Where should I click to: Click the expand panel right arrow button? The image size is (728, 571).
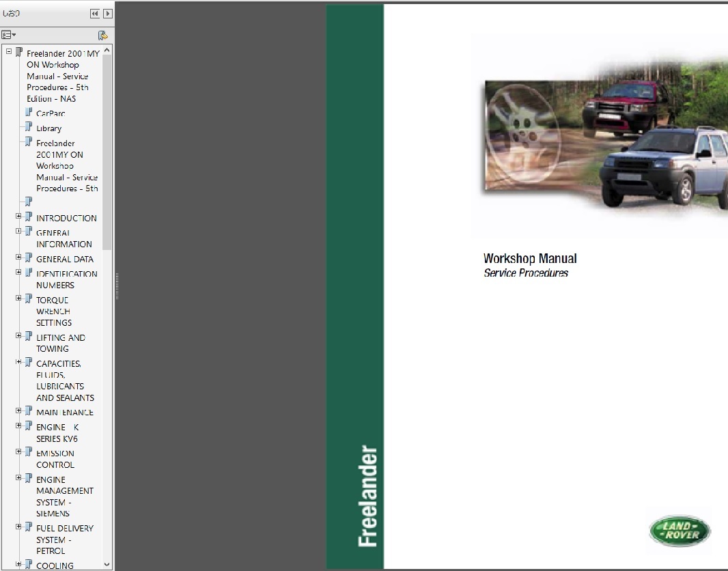click(x=108, y=14)
